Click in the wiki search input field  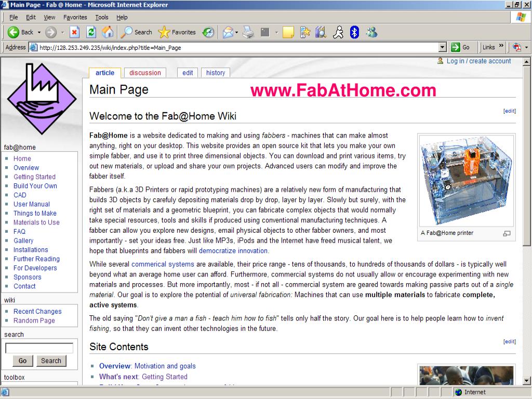pos(39,348)
